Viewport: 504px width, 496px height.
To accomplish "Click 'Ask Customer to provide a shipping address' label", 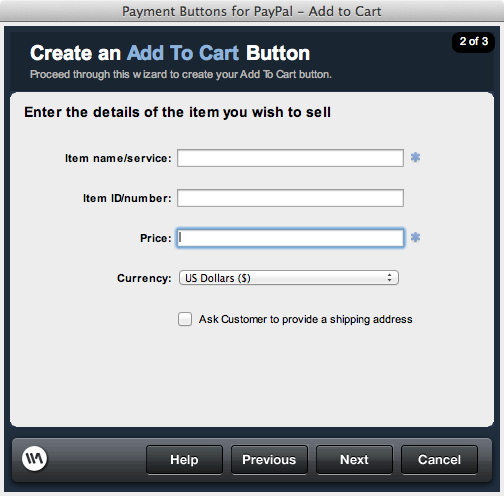I will click(305, 319).
